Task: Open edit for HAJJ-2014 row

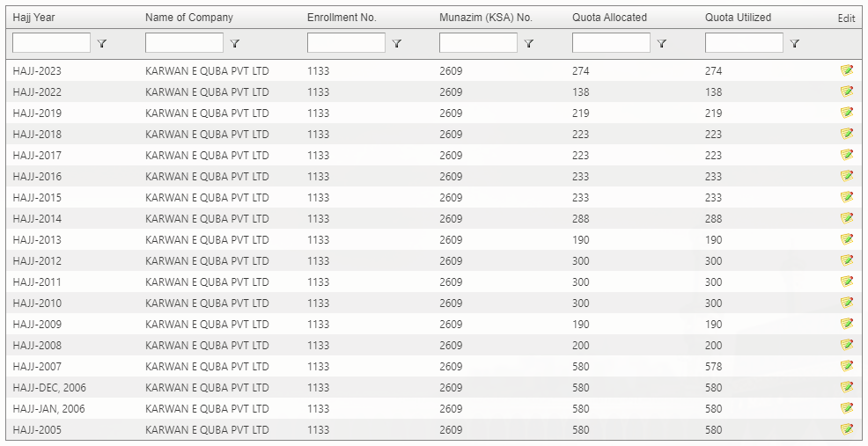Action: 846,218
